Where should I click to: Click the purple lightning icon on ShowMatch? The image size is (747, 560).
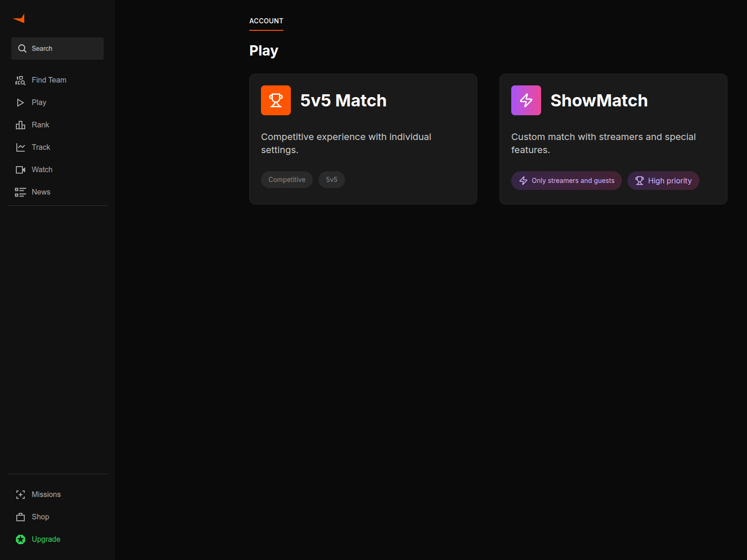pyautogui.click(x=526, y=100)
